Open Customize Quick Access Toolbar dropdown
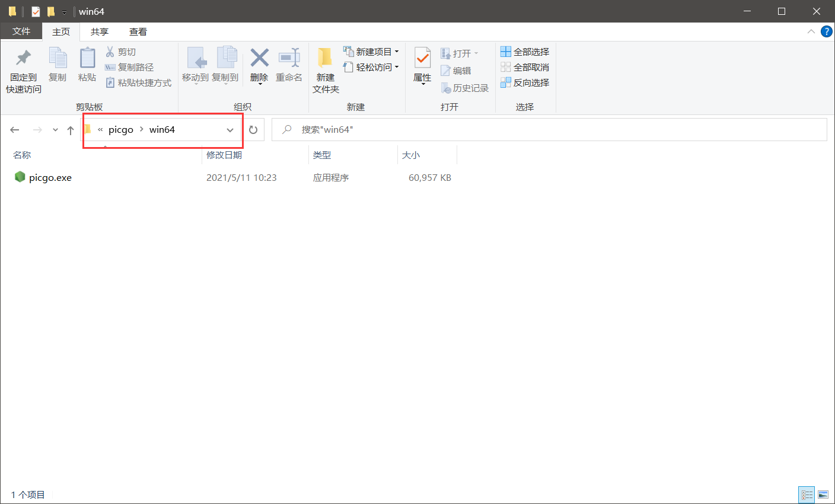The image size is (835, 504). (64, 12)
